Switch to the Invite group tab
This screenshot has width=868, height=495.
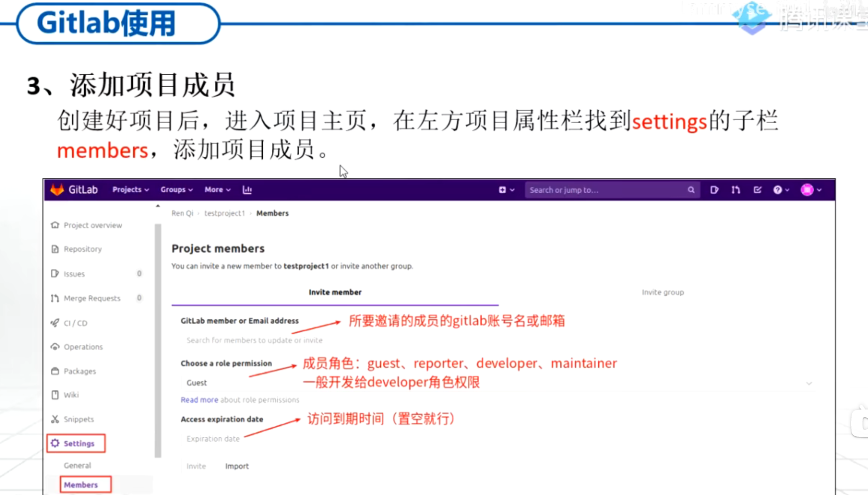tap(662, 292)
